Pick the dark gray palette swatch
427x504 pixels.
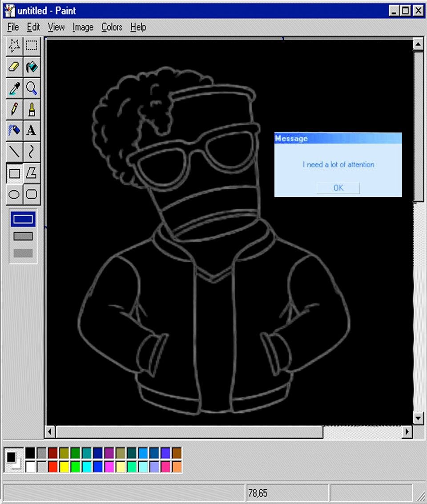(41, 453)
